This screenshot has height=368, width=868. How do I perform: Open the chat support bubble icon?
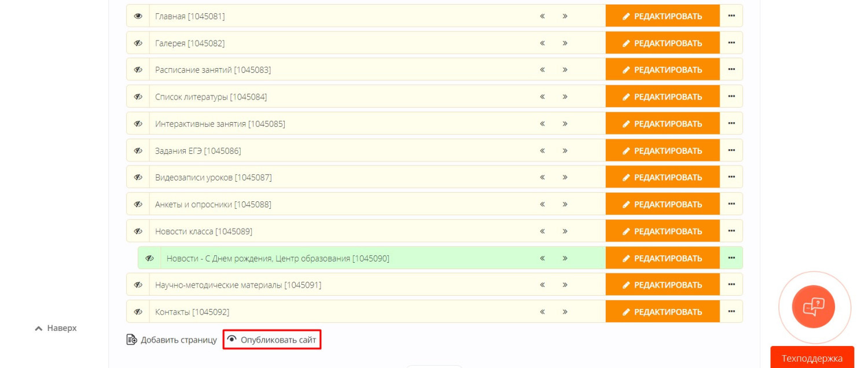click(814, 307)
